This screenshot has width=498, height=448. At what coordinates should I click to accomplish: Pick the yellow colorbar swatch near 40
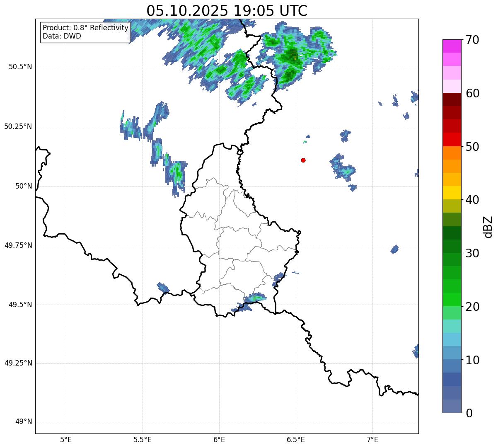click(452, 193)
